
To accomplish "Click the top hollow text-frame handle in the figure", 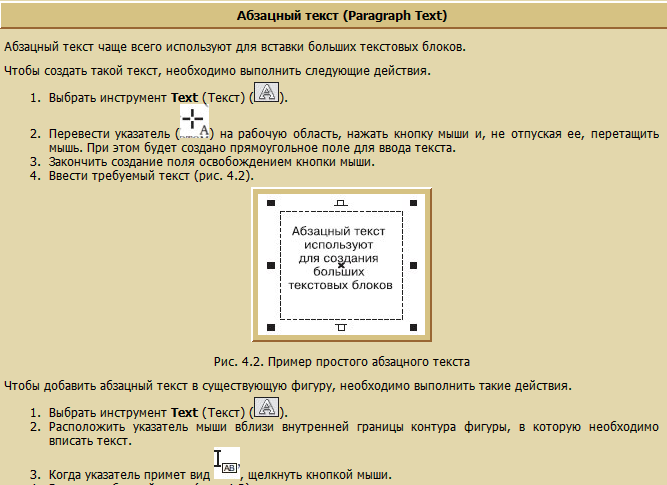I will (341, 203).
